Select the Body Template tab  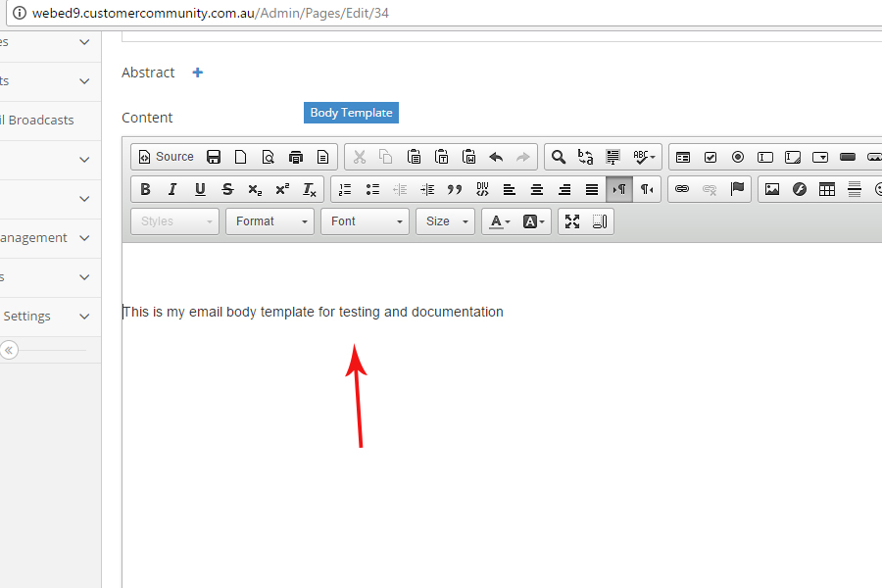pyautogui.click(x=351, y=113)
